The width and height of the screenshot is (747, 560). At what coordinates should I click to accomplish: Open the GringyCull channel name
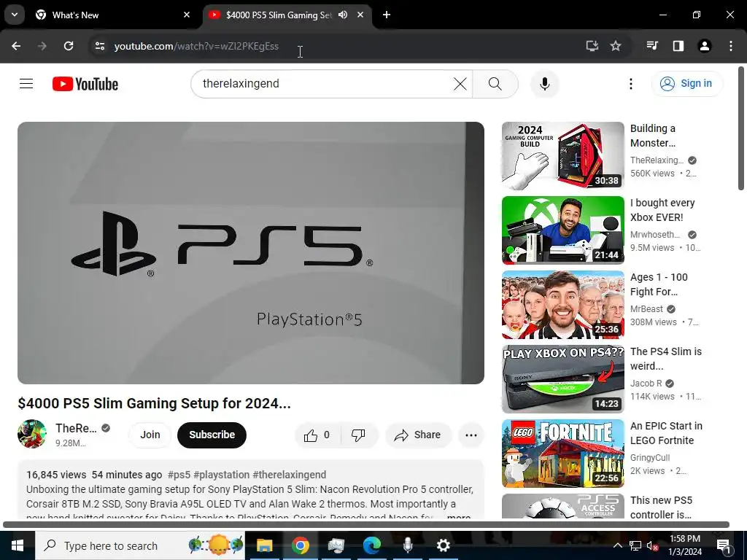[x=650, y=458]
